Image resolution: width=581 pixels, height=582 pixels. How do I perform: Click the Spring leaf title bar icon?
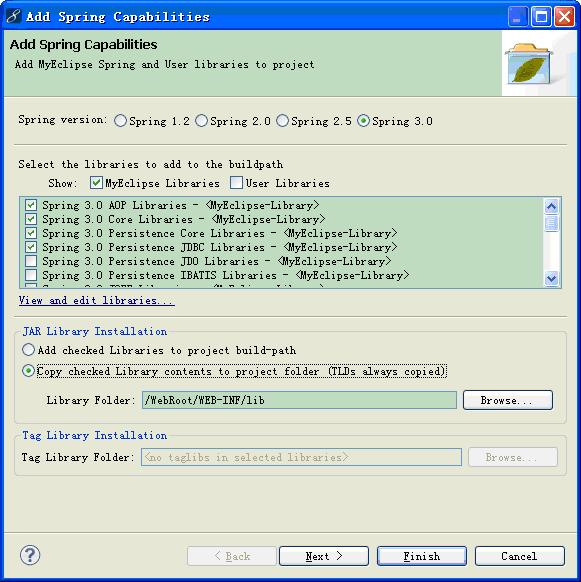pos(13,16)
